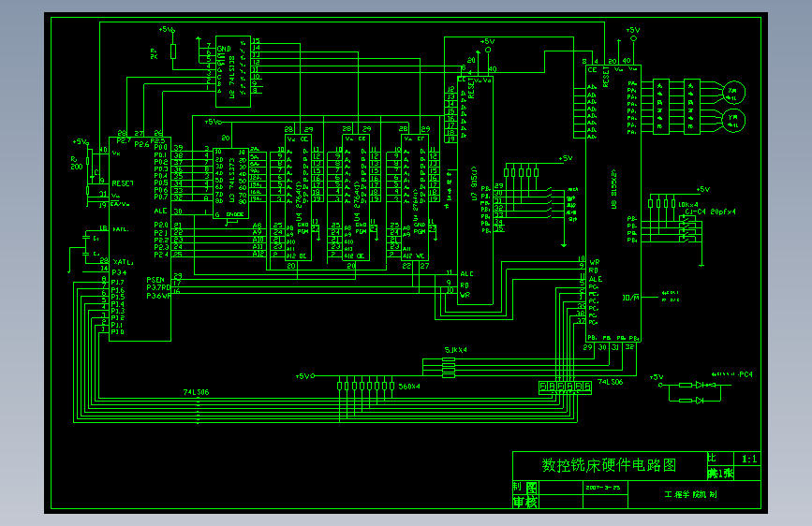Select the 74LS06 inverter row near 8155
The image size is (812, 526).
pos(565,387)
